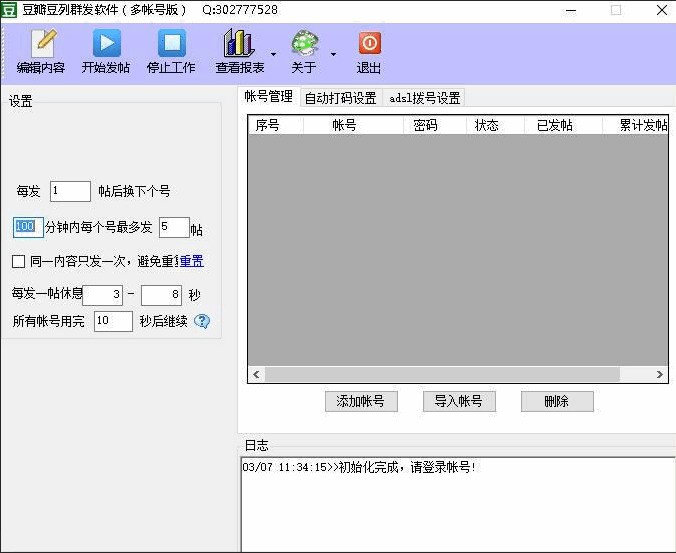
Task: Open the adsl拨号设置 tab
Action: pyautogui.click(x=424, y=98)
